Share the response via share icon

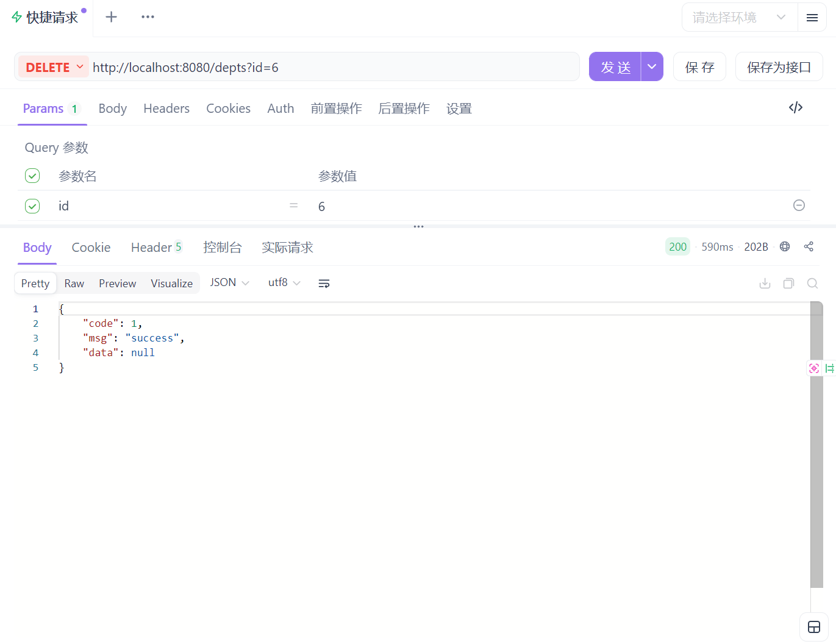pos(809,246)
